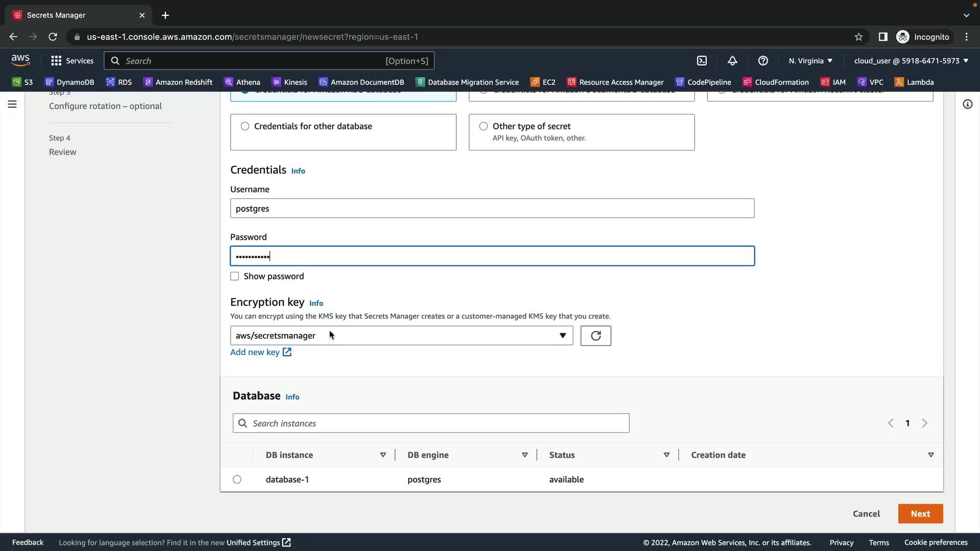Enable the Show password checkbox
Viewport: 980px width, 551px height.
click(x=235, y=277)
